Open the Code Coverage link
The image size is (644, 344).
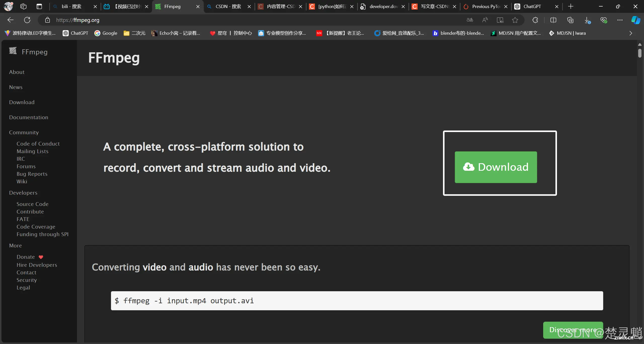coord(36,227)
